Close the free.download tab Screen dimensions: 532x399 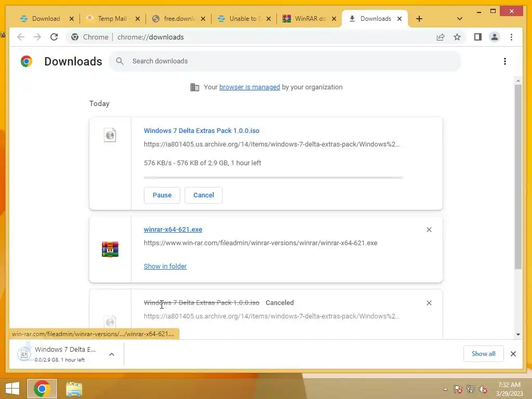coord(203,19)
